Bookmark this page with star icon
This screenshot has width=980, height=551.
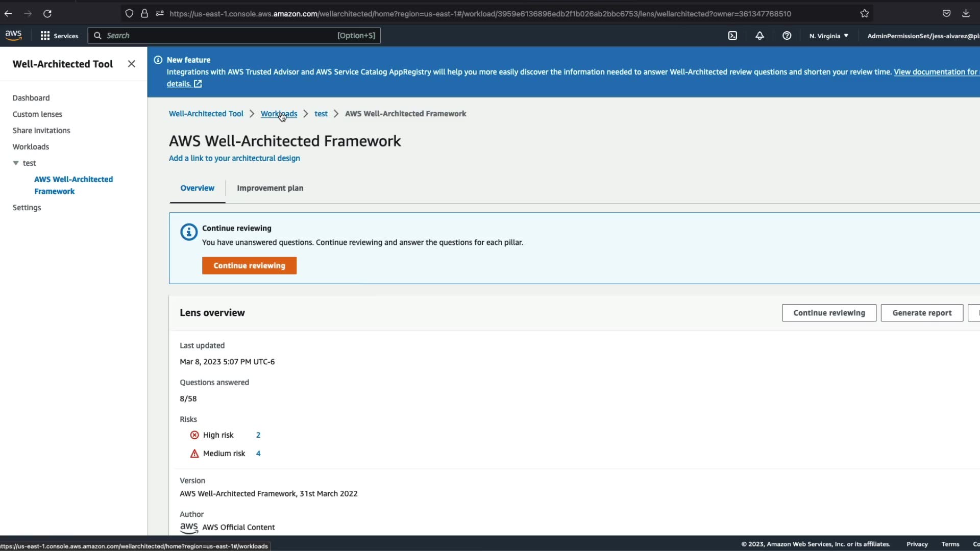864,14
